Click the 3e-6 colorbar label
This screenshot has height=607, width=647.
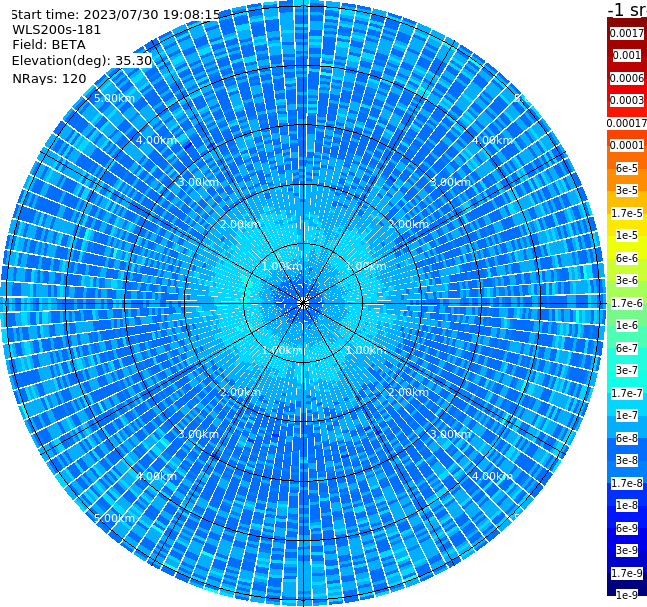point(627,280)
